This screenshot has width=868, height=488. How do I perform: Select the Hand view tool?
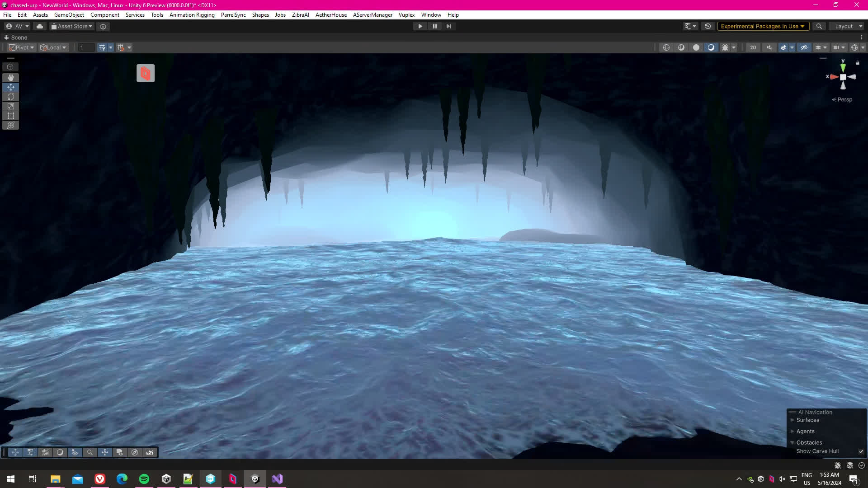[10, 77]
